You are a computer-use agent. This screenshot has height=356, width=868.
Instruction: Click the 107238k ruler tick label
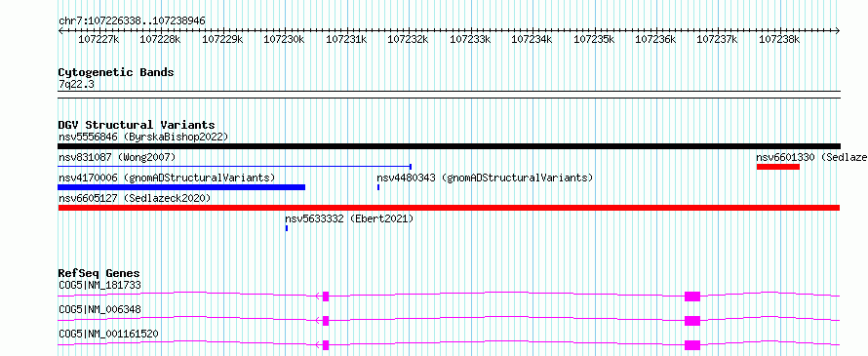click(779, 39)
